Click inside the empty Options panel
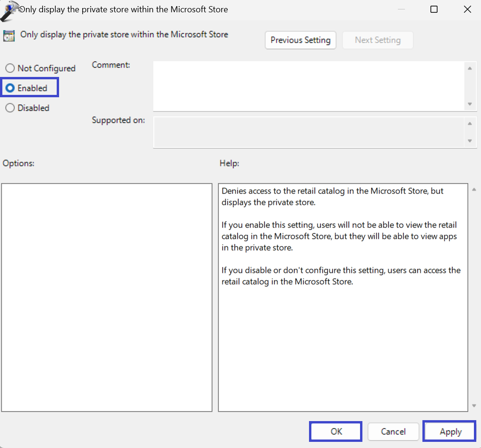The height and width of the screenshot is (448, 481). (106, 297)
